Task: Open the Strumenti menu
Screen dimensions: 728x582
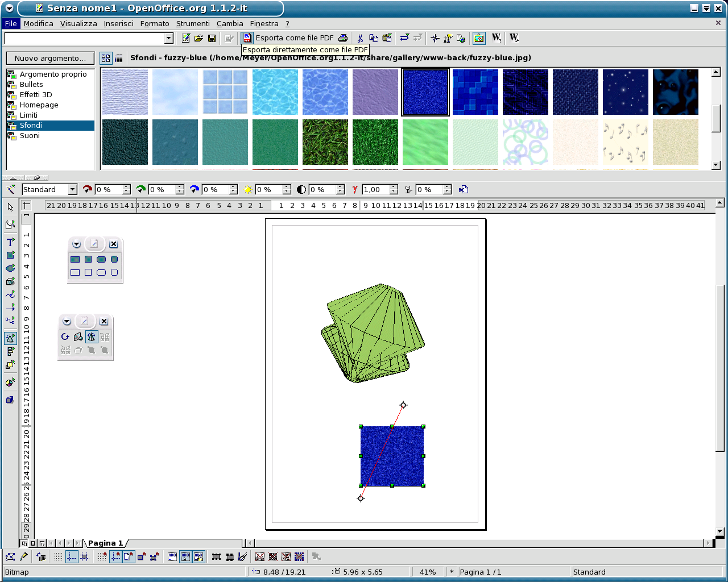Action: pos(193,24)
